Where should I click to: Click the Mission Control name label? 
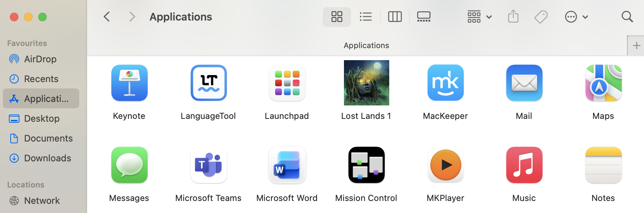(x=366, y=198)
